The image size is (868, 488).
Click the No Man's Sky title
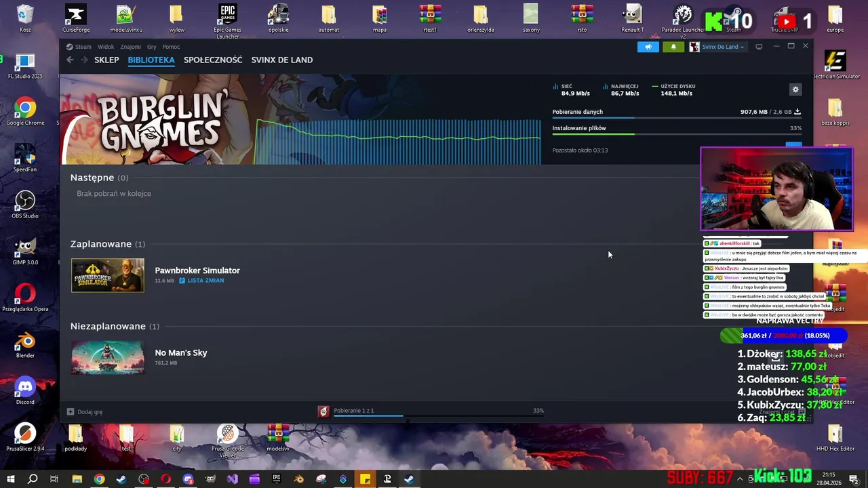[181, 352]
